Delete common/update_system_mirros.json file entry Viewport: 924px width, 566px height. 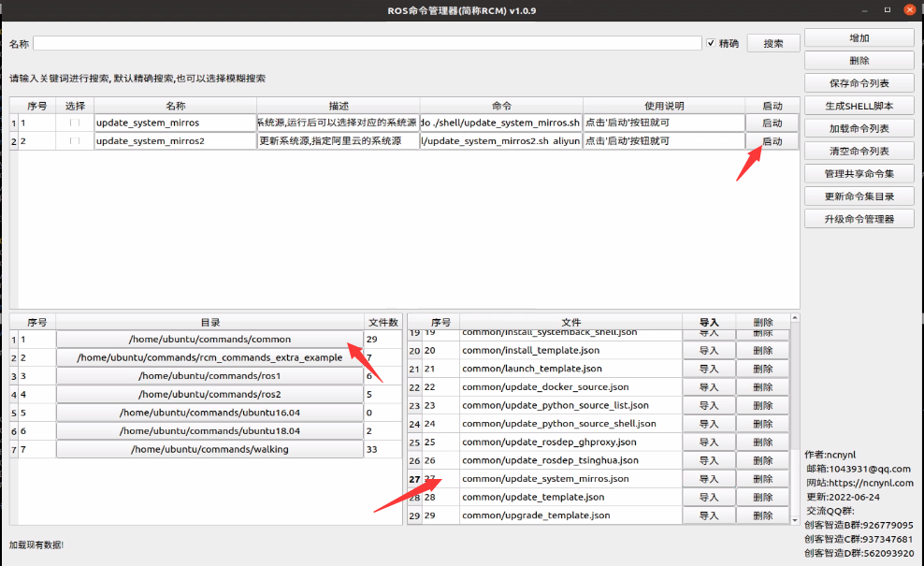[762, 479]
